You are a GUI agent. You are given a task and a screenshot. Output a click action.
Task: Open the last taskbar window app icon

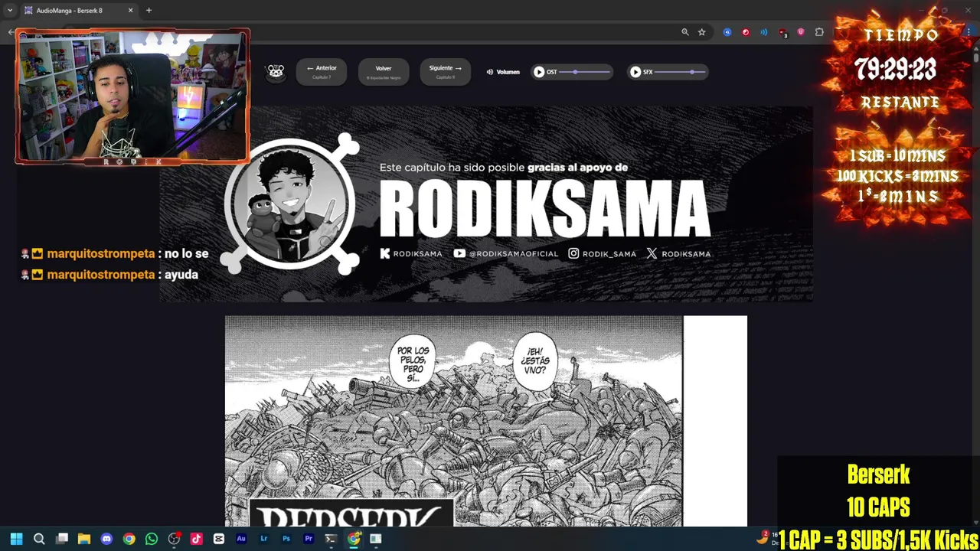(376, 539)
